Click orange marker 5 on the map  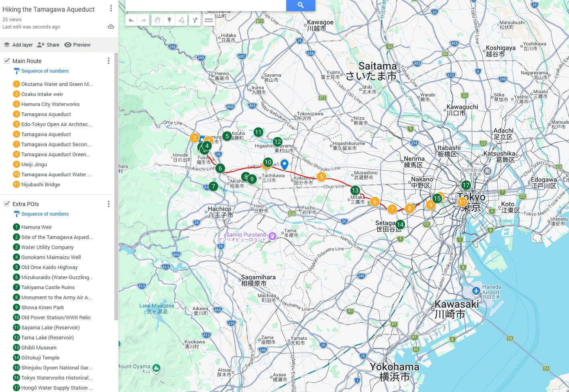point(321,177)
